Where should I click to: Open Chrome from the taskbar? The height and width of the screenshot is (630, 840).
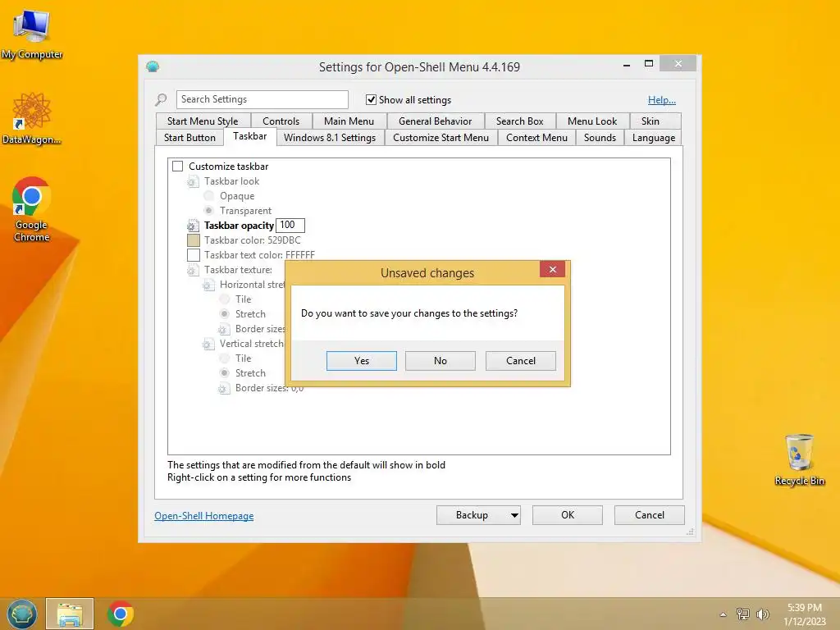coord(121,614)
